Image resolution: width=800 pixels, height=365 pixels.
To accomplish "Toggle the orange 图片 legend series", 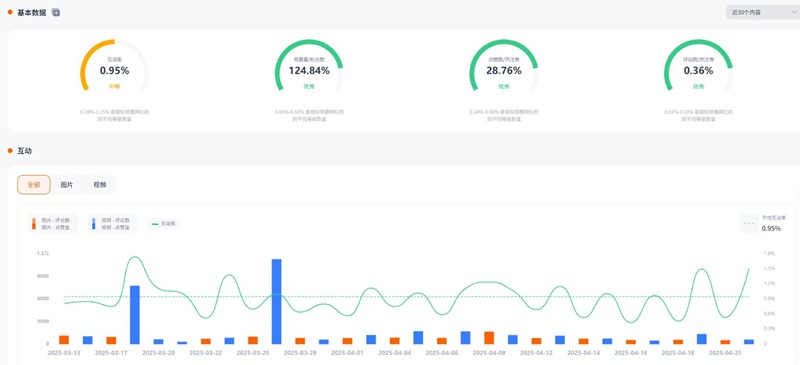I will tap(53, 224).
